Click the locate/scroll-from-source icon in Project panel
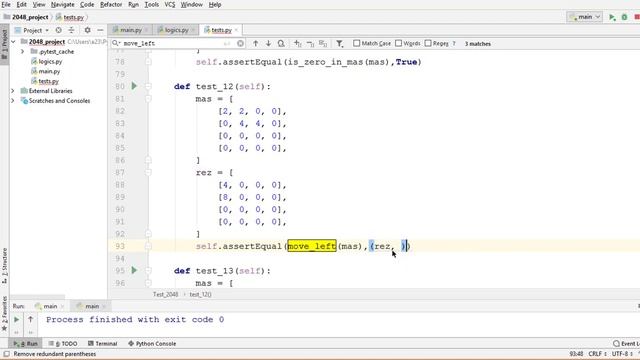 point(58,30)
